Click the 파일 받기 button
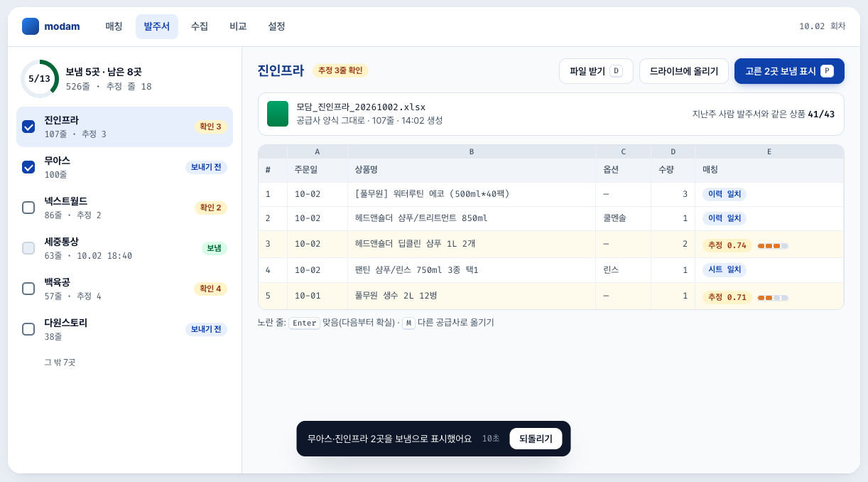868x482 pixels. click(596, 71)
